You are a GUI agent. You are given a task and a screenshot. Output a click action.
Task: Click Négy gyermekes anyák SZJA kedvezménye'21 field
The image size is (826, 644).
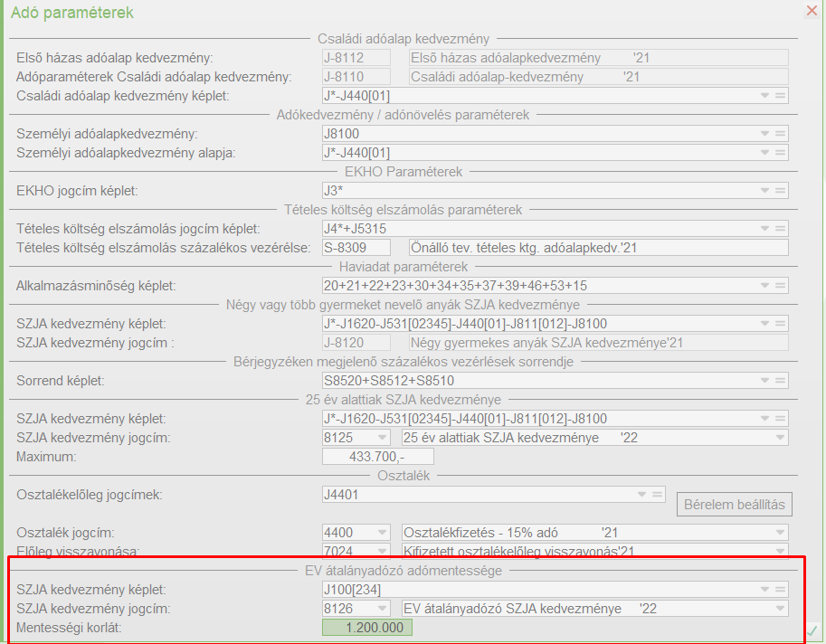click(598, 343)
